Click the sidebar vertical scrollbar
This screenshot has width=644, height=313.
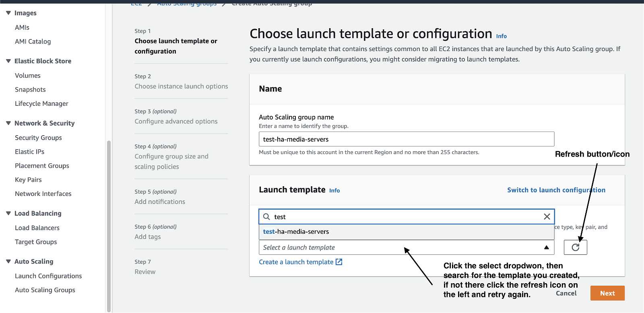point(108,225)
